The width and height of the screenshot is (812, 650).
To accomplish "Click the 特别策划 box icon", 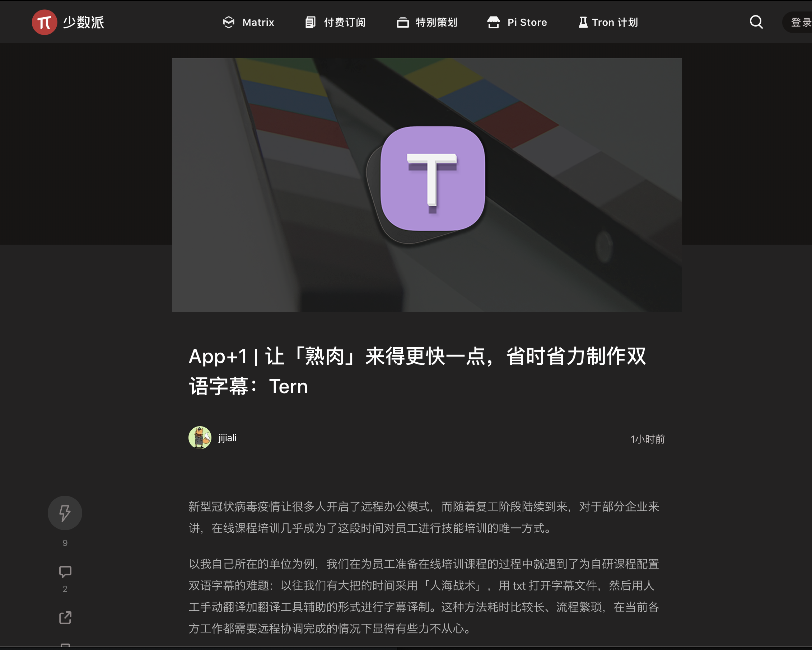I will (x=403, y=22).
